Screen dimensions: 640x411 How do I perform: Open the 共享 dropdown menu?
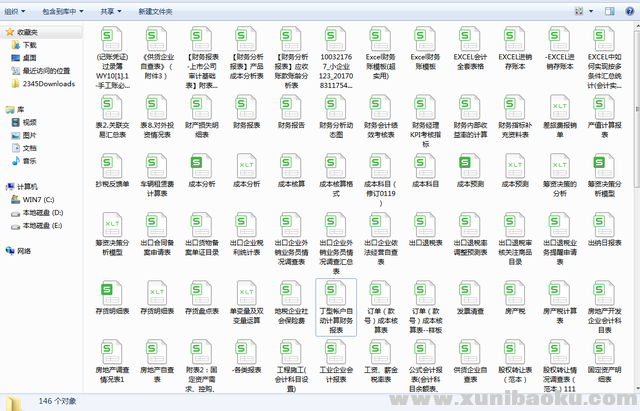110,10
